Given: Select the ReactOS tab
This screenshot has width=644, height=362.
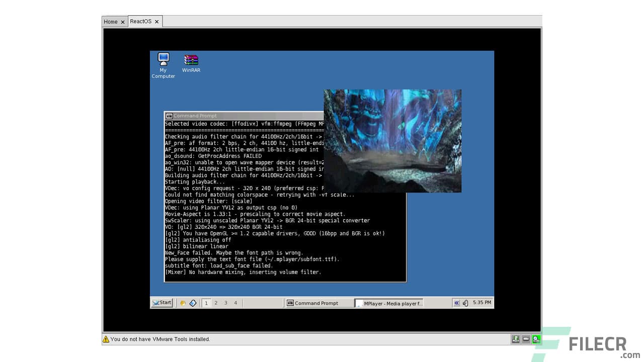Looking at the screenshot, I should click(142, 21).
